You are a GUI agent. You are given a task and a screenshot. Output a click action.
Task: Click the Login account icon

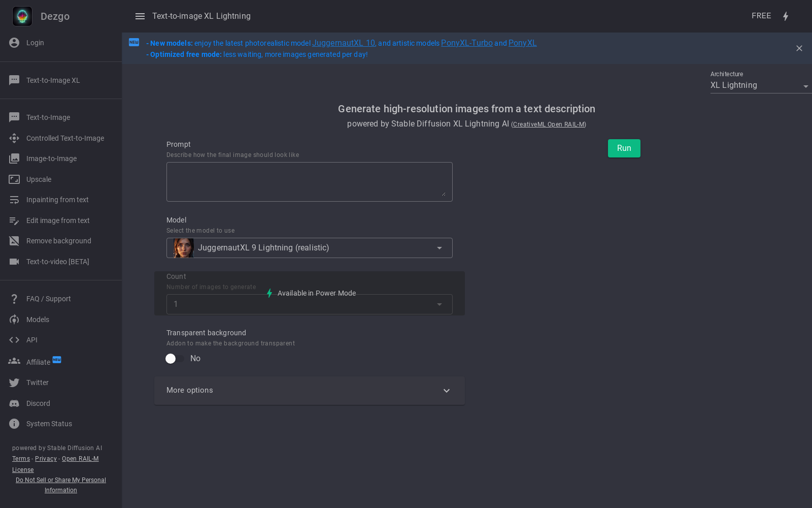[14, 43]
